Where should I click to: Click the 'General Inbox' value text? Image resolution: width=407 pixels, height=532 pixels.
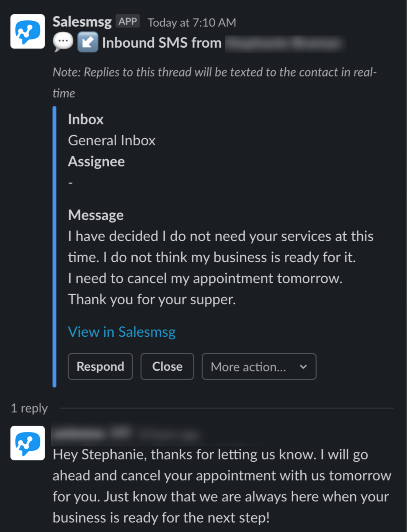pyautogui.click(x=112, y=140)
